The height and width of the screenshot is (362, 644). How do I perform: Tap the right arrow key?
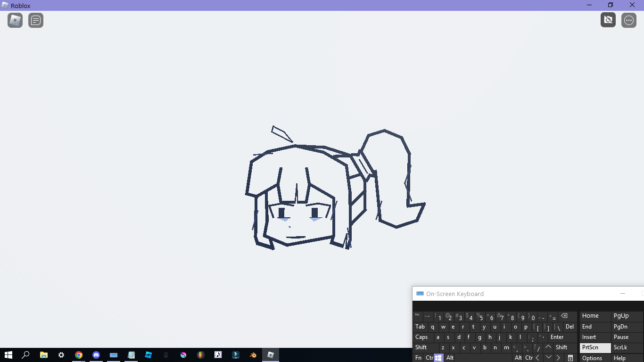pyautogui.click(x=558, y=358)
